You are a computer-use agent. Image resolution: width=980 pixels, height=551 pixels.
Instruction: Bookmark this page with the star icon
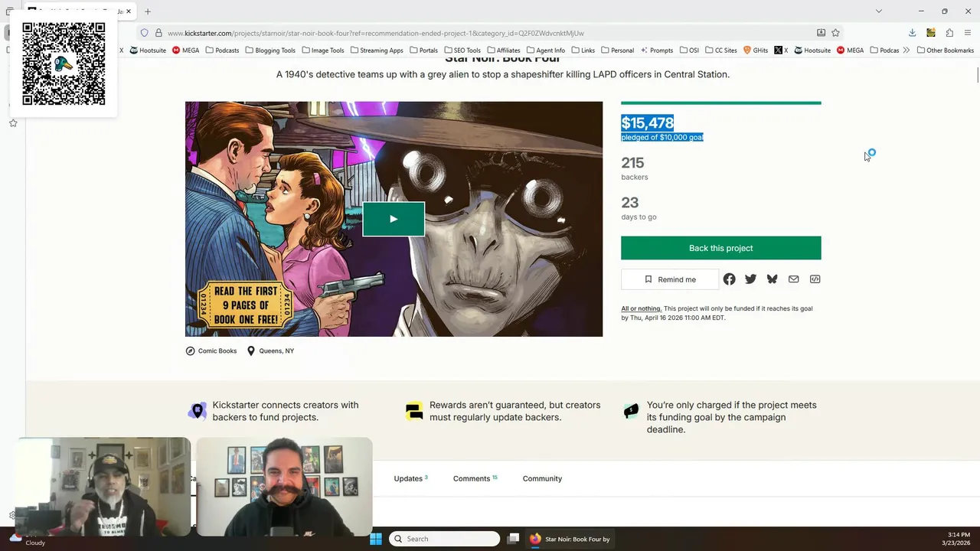coord(835,33)
